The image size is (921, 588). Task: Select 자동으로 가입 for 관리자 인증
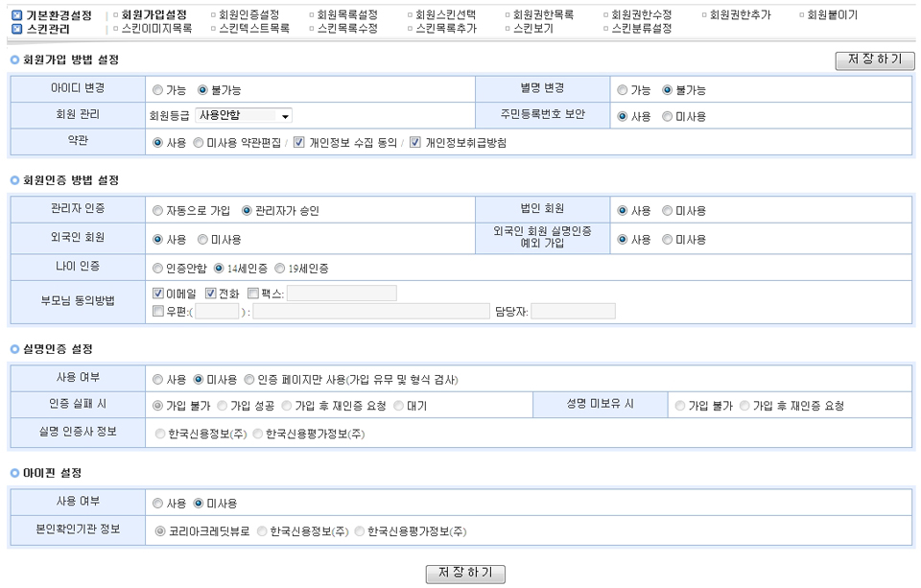pos(158,211)
